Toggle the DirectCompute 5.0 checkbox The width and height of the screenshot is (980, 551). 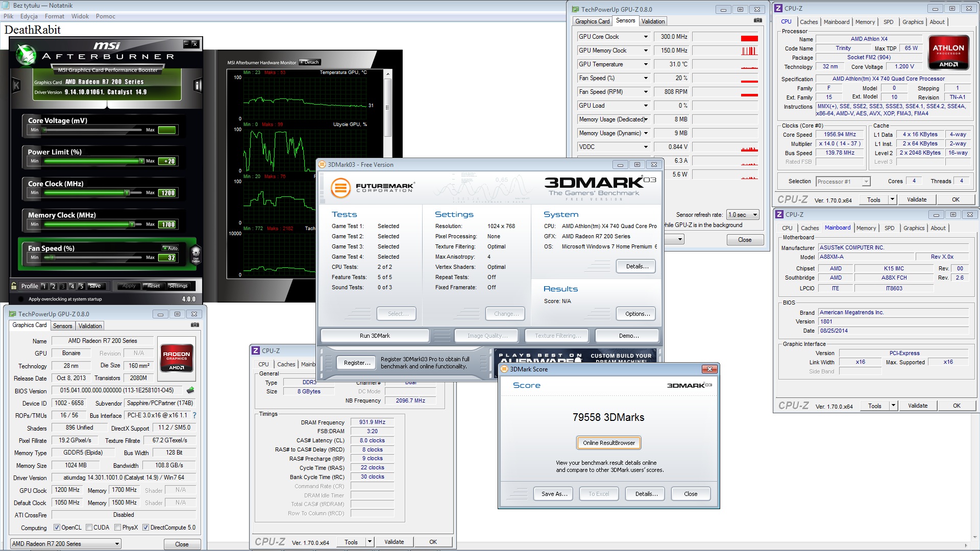(145, 528)
